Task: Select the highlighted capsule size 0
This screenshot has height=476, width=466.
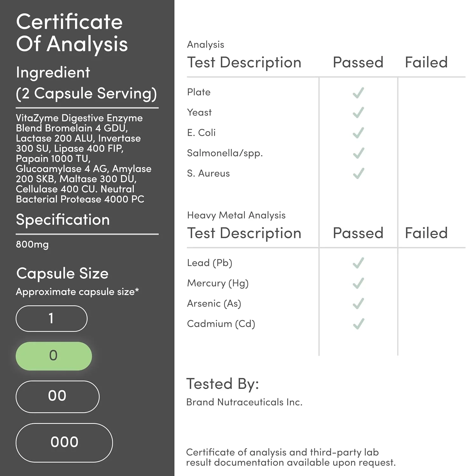Action: click(x=54, y=356)
